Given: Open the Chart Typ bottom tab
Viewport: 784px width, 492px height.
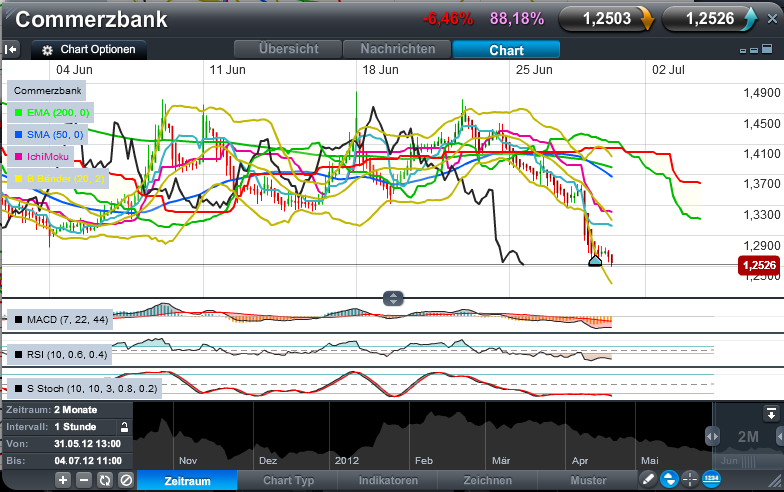Looking at the screenshot, I should 288,480.
